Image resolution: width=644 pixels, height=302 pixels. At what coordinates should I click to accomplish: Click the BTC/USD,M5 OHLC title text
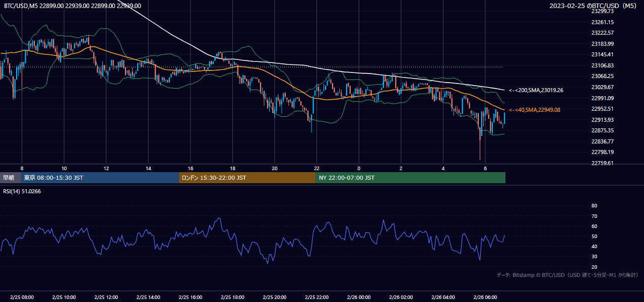pos(73,6)
